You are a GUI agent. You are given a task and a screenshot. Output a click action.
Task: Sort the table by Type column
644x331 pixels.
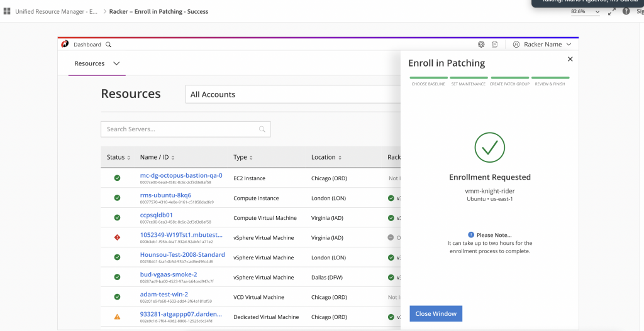click(243, 158)
